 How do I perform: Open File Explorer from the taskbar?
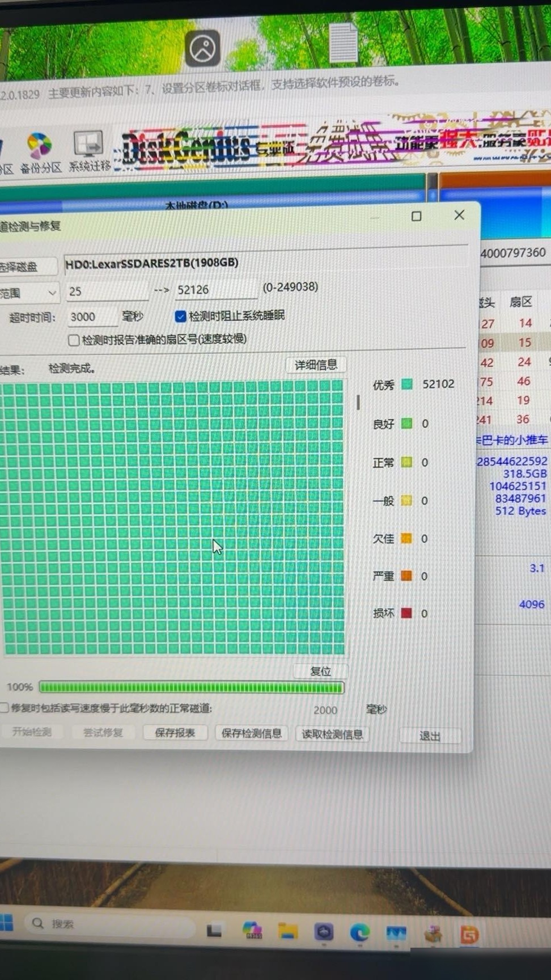click(288, 931)
